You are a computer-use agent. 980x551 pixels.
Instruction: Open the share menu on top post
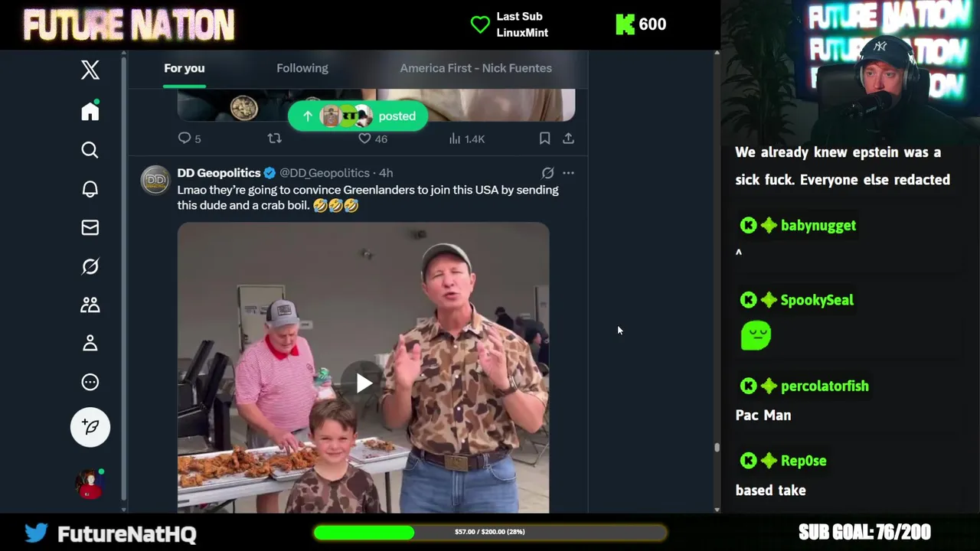point(568,139)
